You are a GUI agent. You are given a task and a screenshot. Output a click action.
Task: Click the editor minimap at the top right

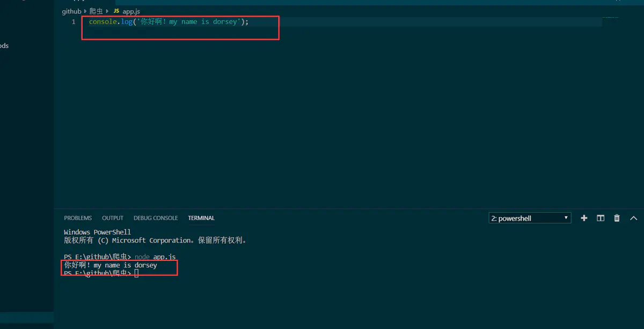[x=610, y=18]
